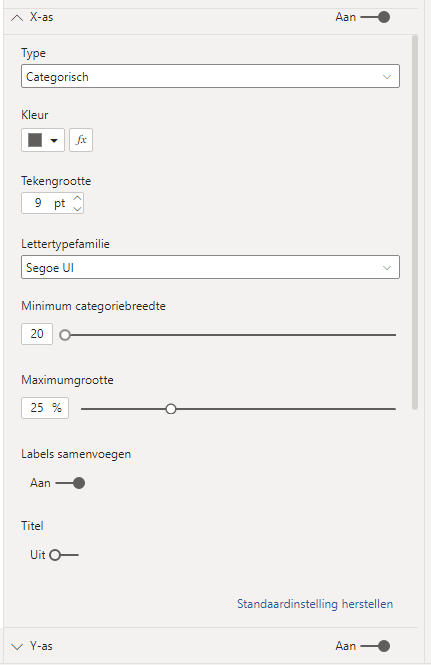Screen dimensions: 431x665
Task: Open the Kleur color picker swatch
Action: point(43,140)
